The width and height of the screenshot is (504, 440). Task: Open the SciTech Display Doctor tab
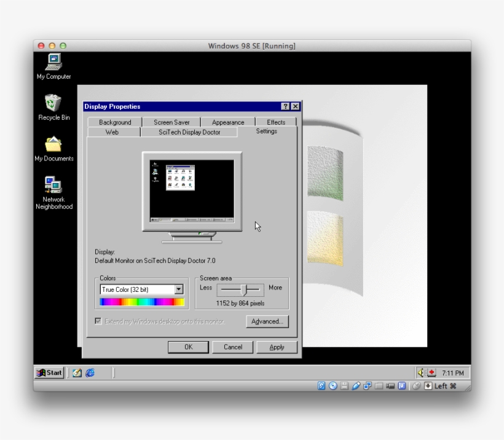189,132
